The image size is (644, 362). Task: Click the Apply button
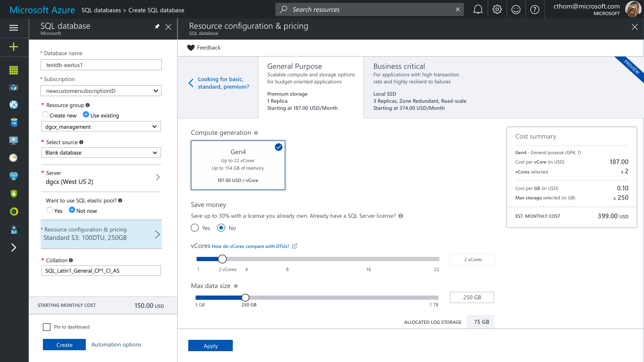click(x=211, y=346)
